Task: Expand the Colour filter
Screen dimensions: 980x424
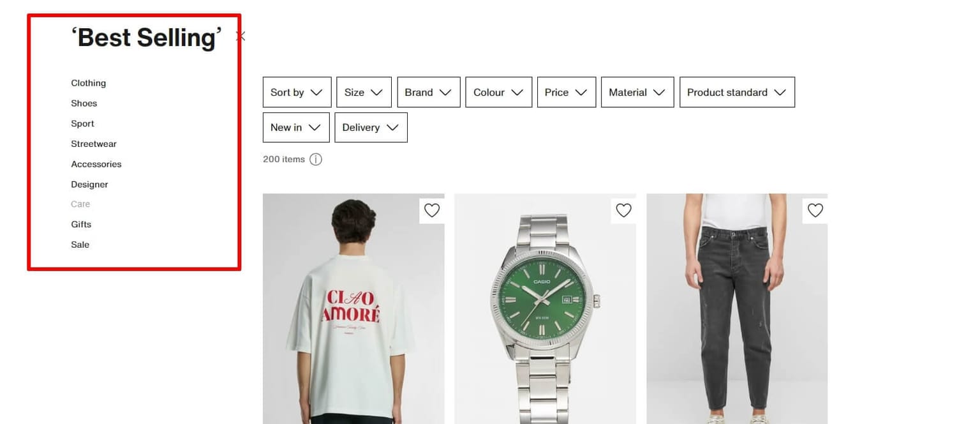Action: click(x=498, y=92)
